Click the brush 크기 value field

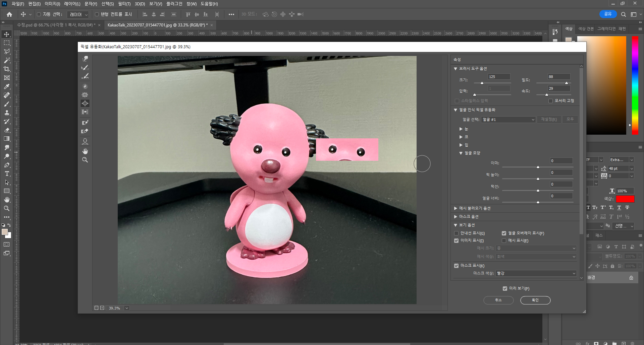coord(499,77)
